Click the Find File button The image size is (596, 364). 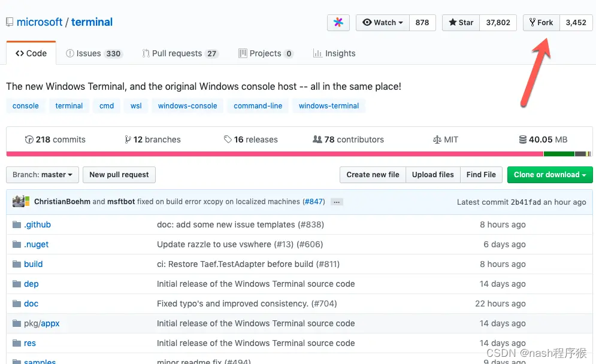(x=481, y=174)
